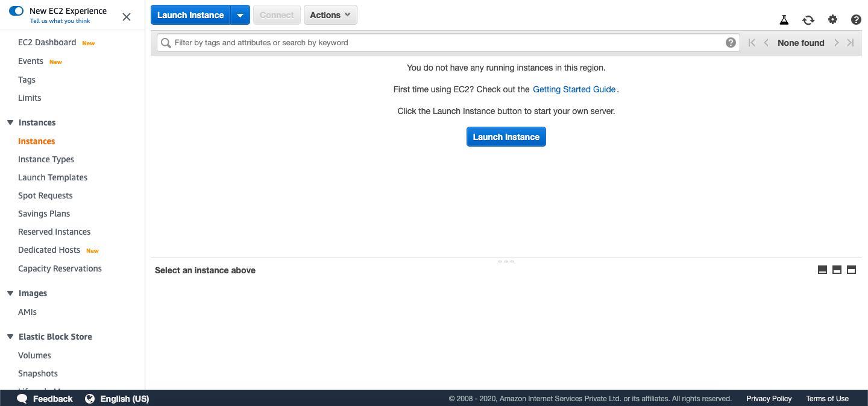Open settings gear icon
Screen dimensions: 868x406
(x=832, y=20)
